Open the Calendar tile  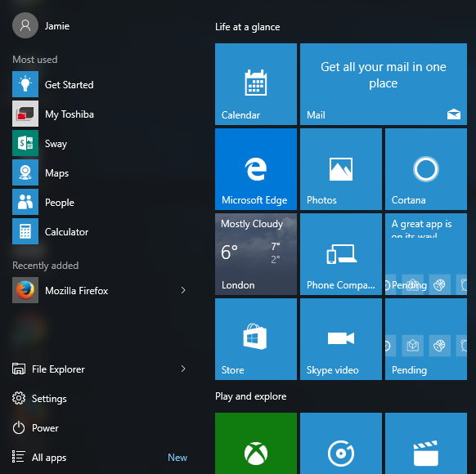click(x=256, y=84)
